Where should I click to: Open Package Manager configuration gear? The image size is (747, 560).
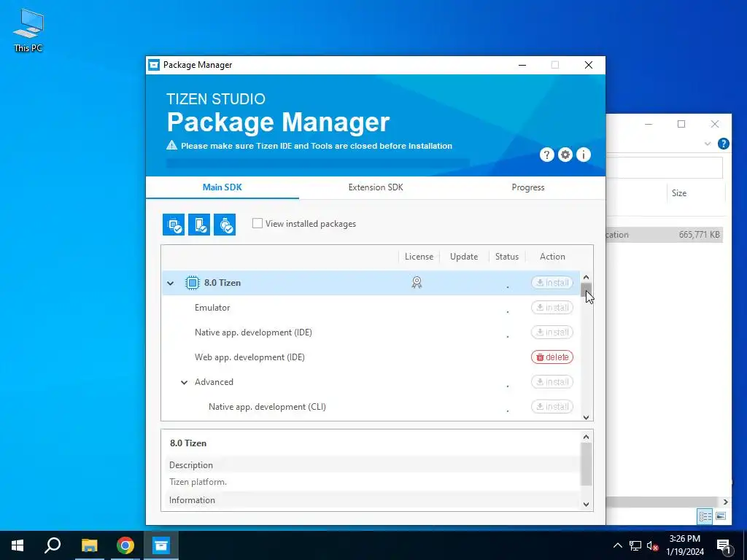click(x=565, y=155)
